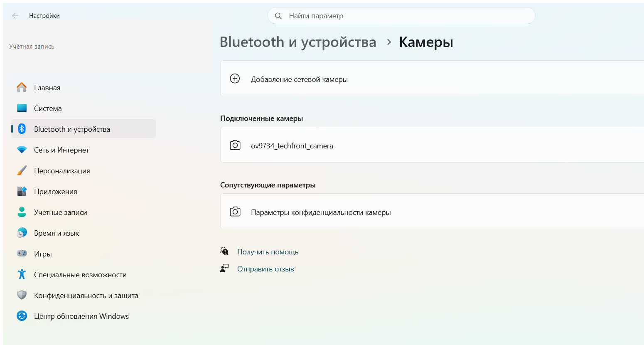This screenshot has width=644, height=345.
Task: Click the breadcrumb chevron before Камеры
Action: click(389, 42)
